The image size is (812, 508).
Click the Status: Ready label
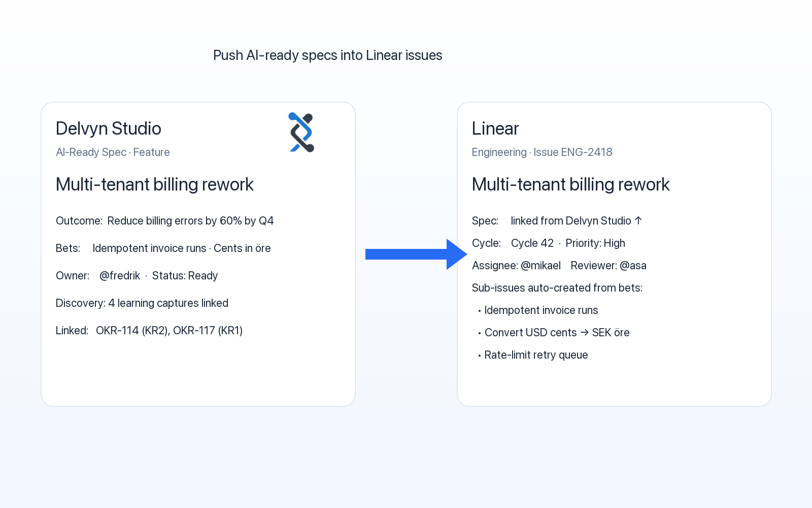coord(185,276)
